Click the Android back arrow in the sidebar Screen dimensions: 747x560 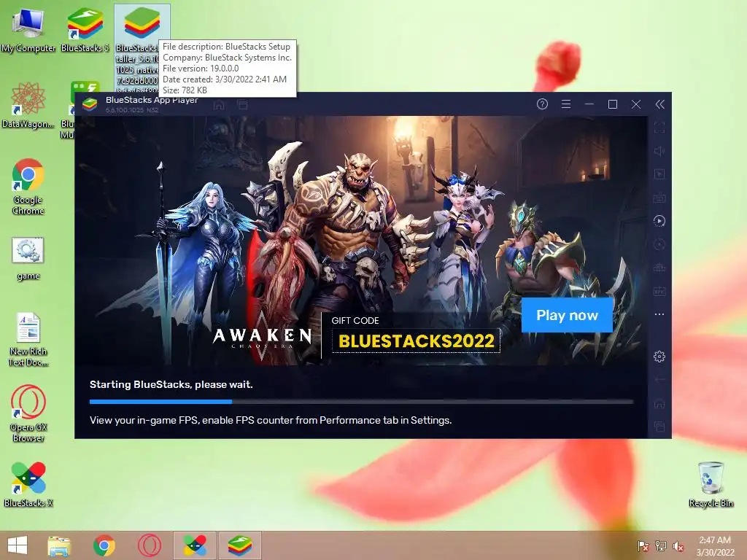point(659,380)
